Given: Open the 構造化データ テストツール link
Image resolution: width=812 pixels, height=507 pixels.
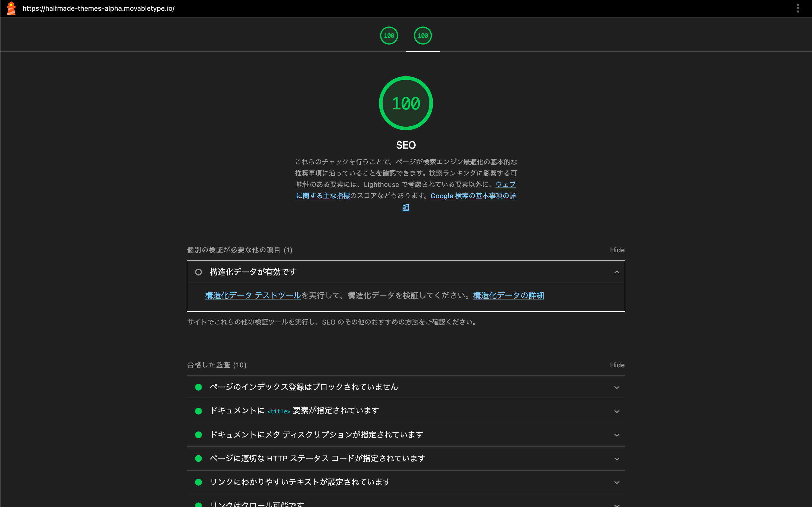Looking at the screenshot, I should (253, 296).
